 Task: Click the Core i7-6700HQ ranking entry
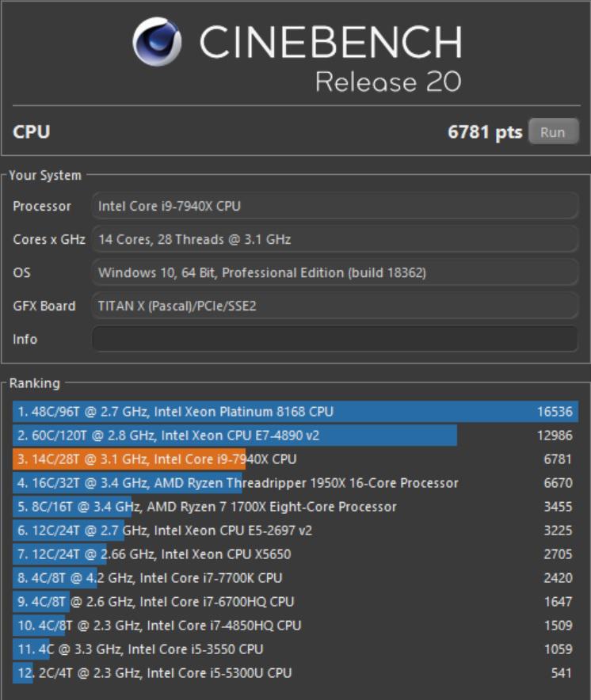tap(295, 602)
